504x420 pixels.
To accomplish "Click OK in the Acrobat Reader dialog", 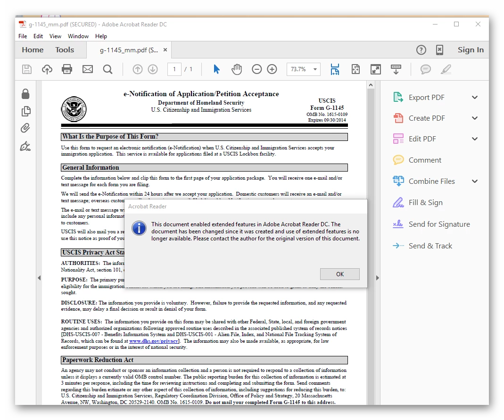I will click(340, 274).
